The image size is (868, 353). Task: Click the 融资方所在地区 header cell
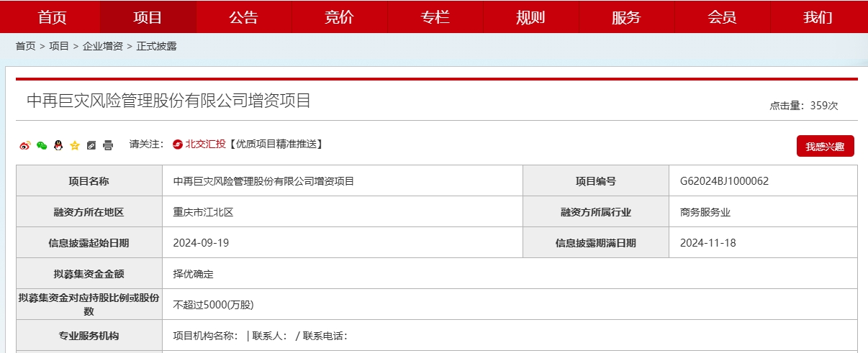point(89,212)
